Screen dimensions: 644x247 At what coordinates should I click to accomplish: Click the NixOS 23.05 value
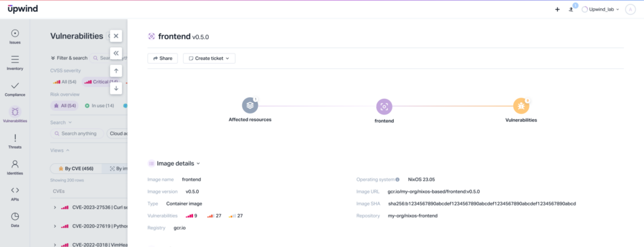coord(421,180)
